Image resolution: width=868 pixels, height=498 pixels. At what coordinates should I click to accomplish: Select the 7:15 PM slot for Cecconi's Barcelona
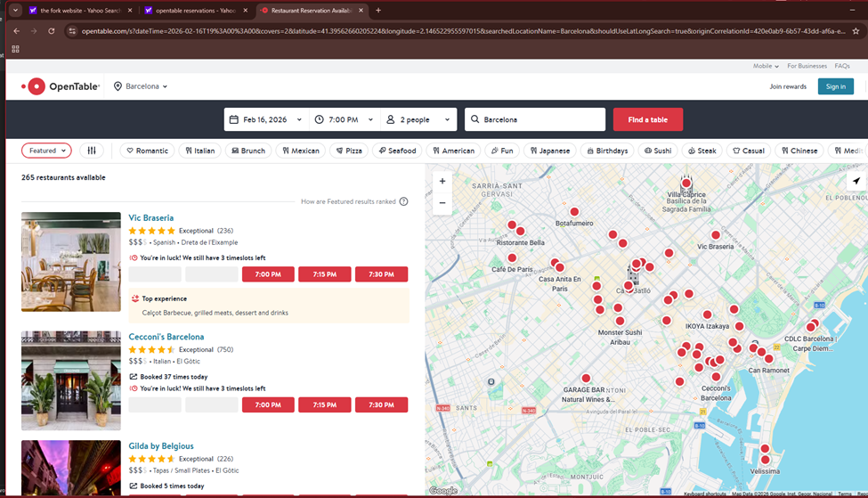click(324, 404)
